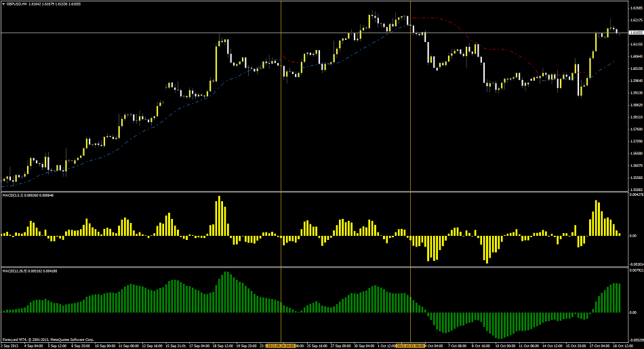Click the MACD(3,5,3) indicator label
This screenshot has height=349, width=644.
14,196
